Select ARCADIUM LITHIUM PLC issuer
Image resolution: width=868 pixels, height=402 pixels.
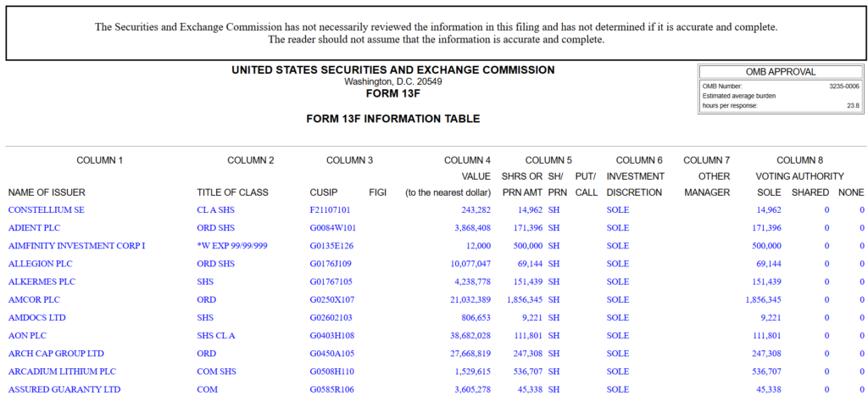(x=62, y=371)
